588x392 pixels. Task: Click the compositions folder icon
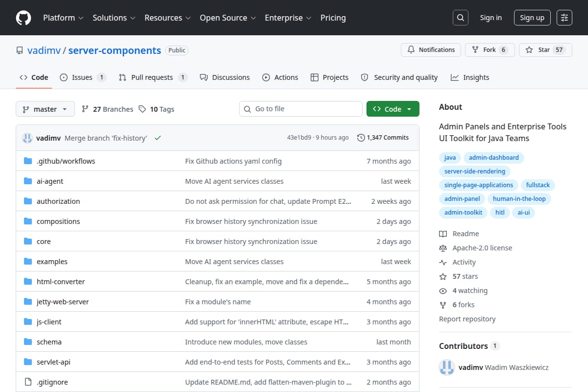coord(28,221)
